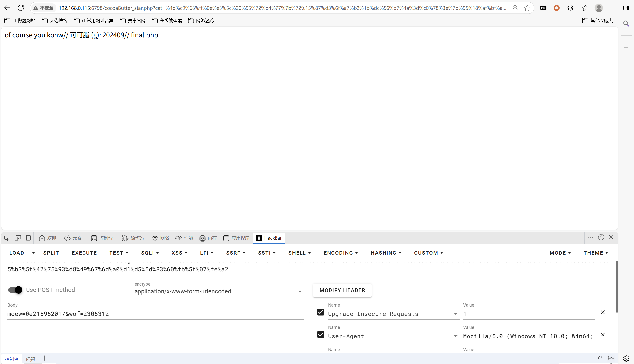Screen dimensions: 634x364
Task: Open the orange circle extension icon
Action: [x=556, y=8]
